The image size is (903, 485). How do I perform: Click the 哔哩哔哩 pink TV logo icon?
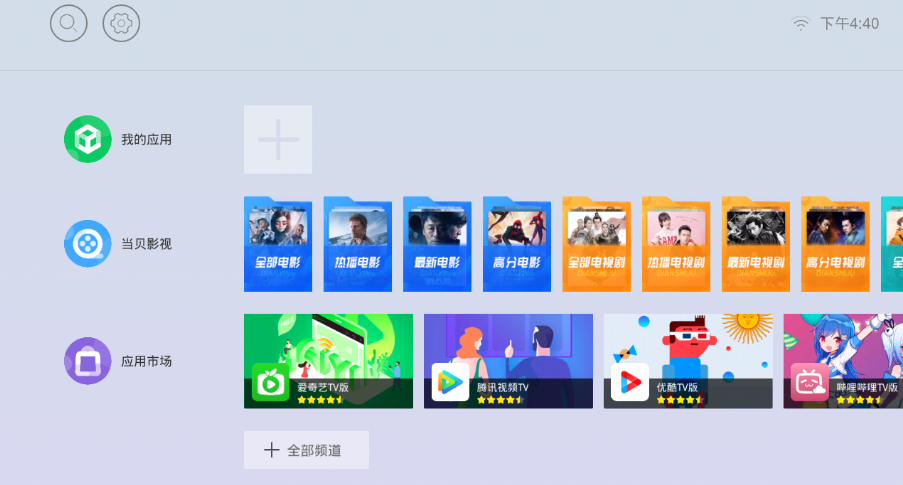click(810, 382)
